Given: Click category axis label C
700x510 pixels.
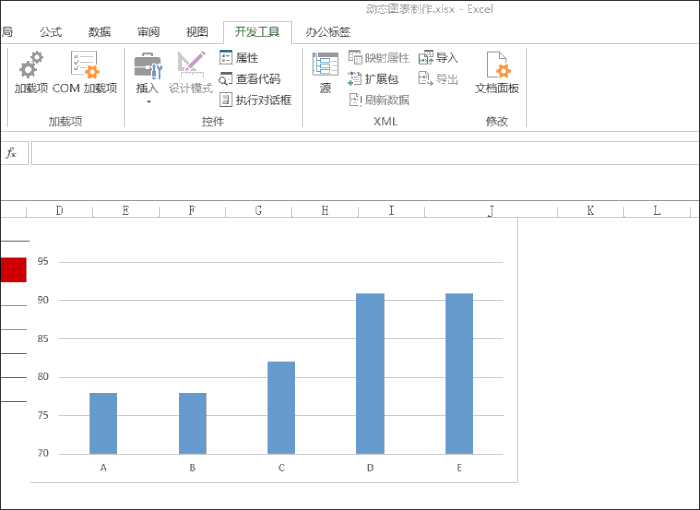Looking at the screenshot, I should [281, 468].
